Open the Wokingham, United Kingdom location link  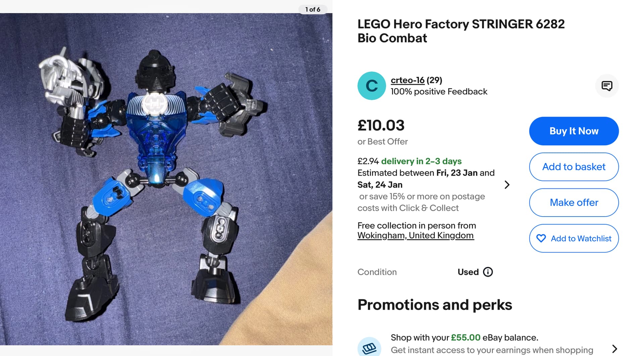(x=415, y=235)
